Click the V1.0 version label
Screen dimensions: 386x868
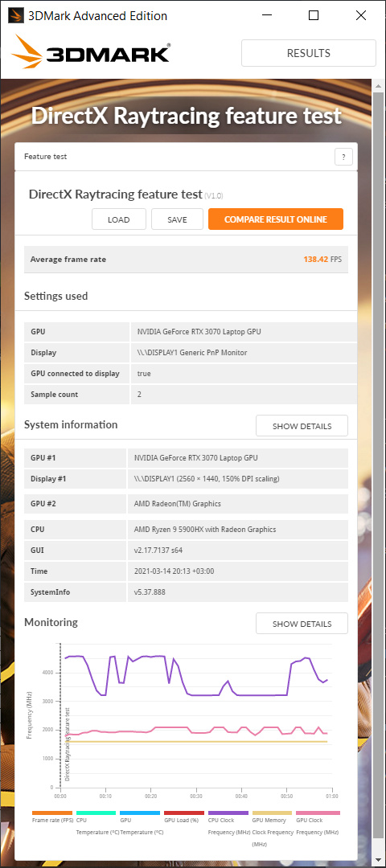tap(214, 196)
